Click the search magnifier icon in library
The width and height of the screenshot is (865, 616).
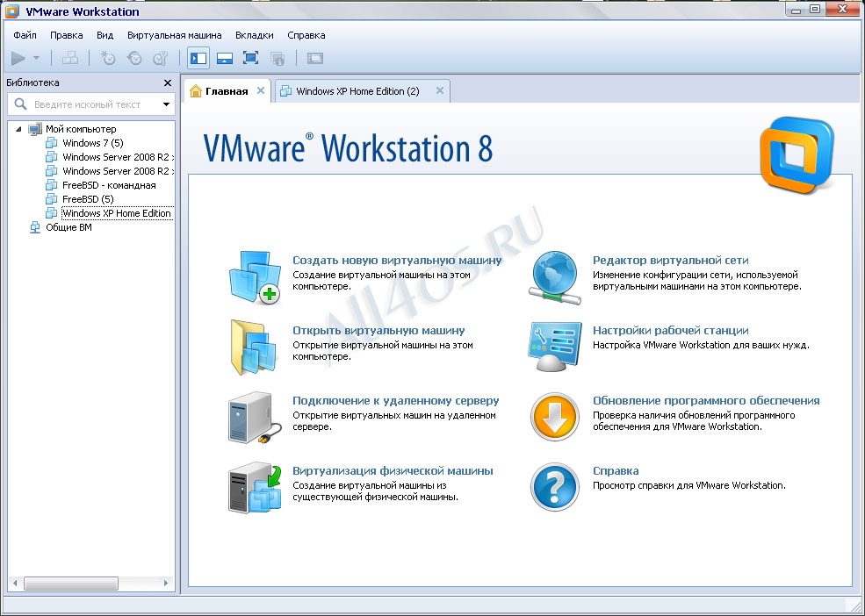click(20, 104)
